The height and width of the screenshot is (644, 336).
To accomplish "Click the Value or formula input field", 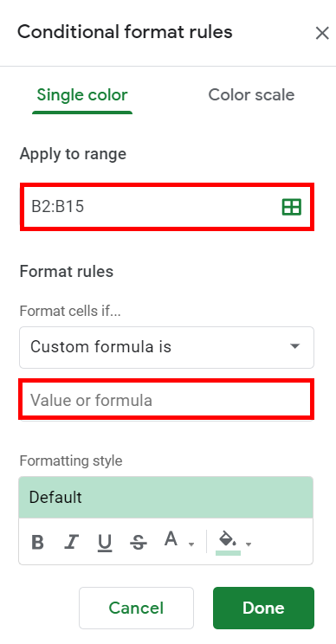I will [166, 400].
